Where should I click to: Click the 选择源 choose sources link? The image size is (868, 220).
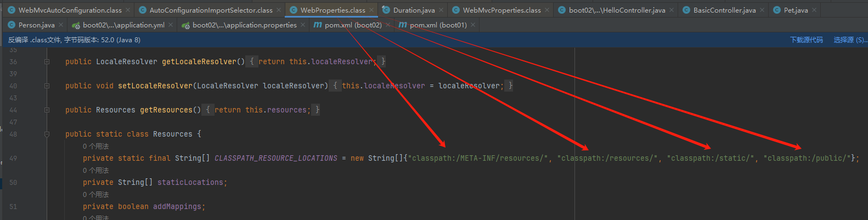850,40
